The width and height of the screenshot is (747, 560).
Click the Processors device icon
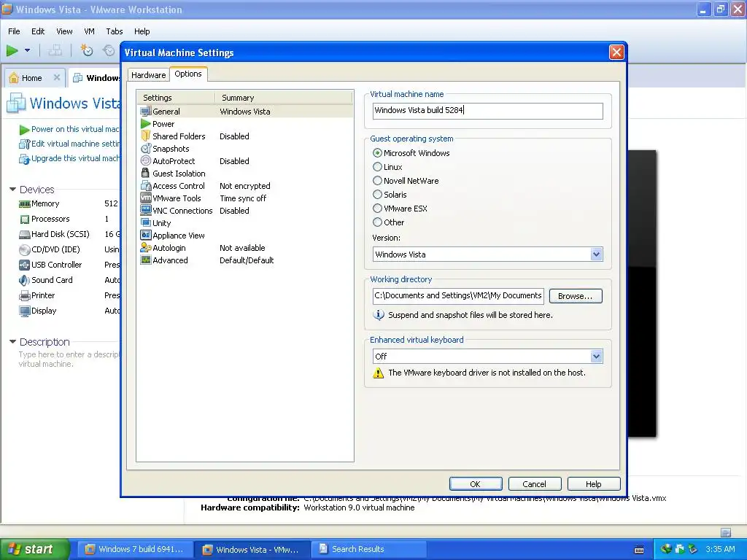click(24, 219)
